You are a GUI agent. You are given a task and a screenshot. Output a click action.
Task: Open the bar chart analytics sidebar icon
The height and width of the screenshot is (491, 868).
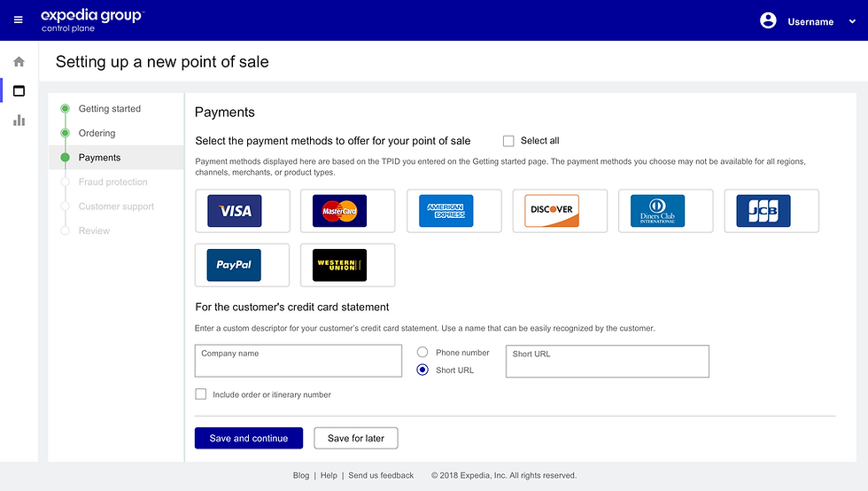[x=19, y=121]
